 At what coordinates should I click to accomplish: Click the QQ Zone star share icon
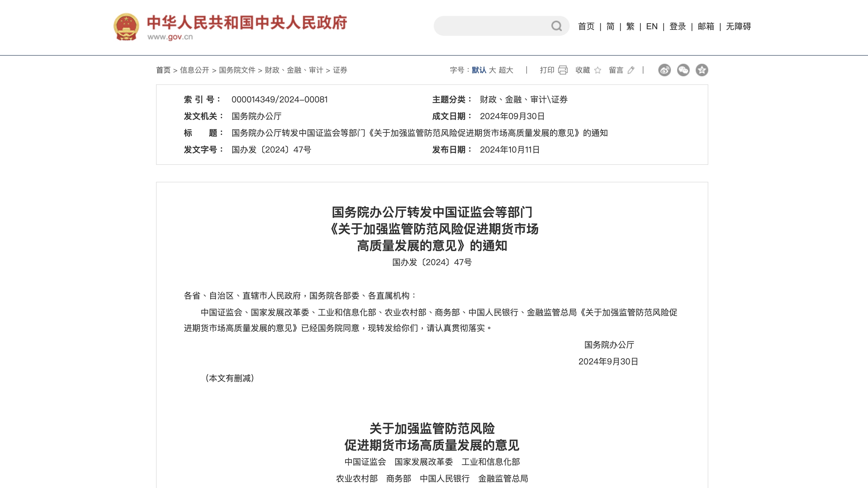[x=702, y=70]
